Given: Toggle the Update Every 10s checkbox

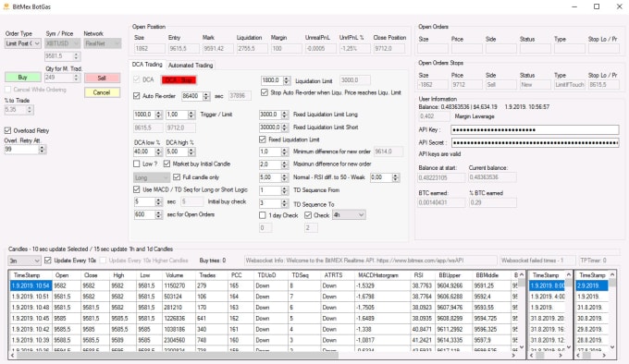Looking at the screenshot, I should click(x=48, y=261).
